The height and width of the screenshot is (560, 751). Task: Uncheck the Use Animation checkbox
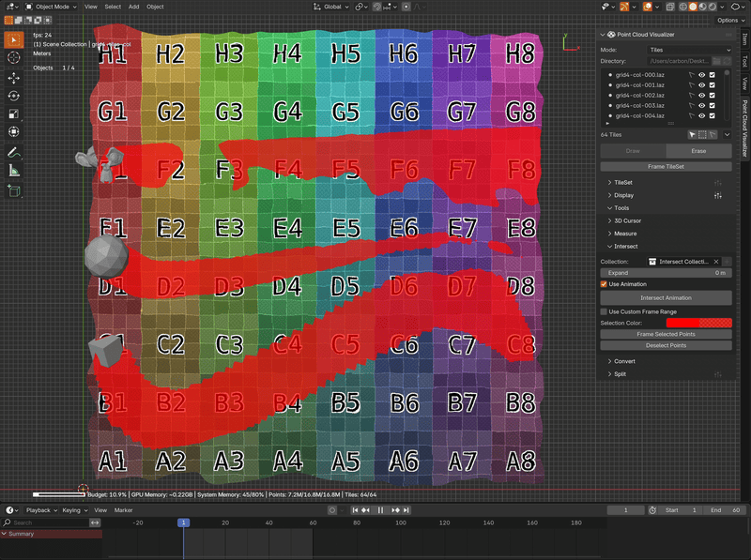[x=604, y=284]
